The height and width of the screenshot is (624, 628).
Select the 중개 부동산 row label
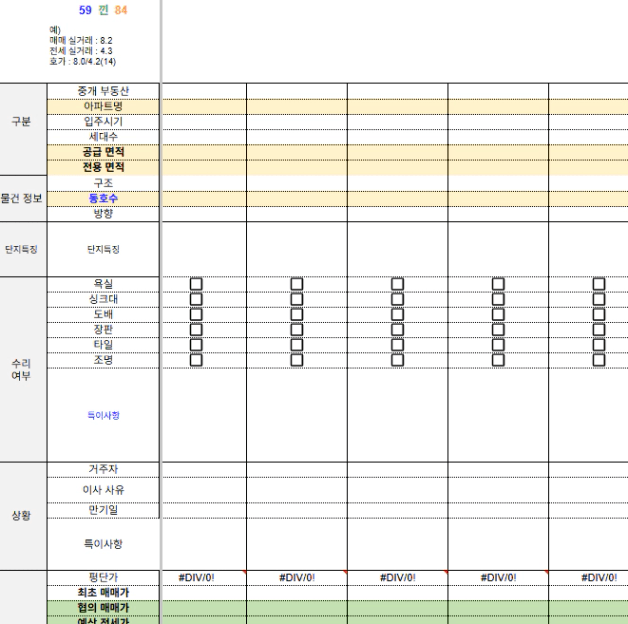[x=103, y=91]
